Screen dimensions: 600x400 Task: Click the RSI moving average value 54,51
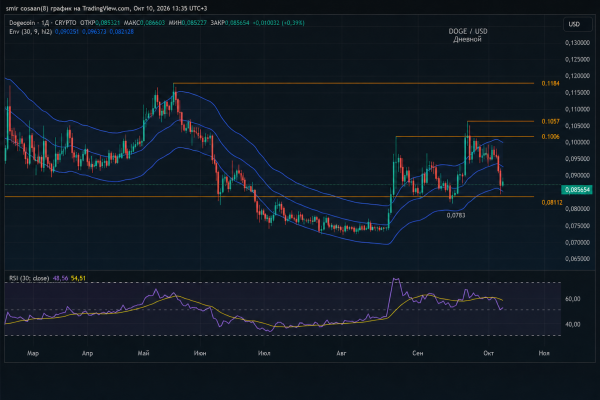tap(78, 278)
